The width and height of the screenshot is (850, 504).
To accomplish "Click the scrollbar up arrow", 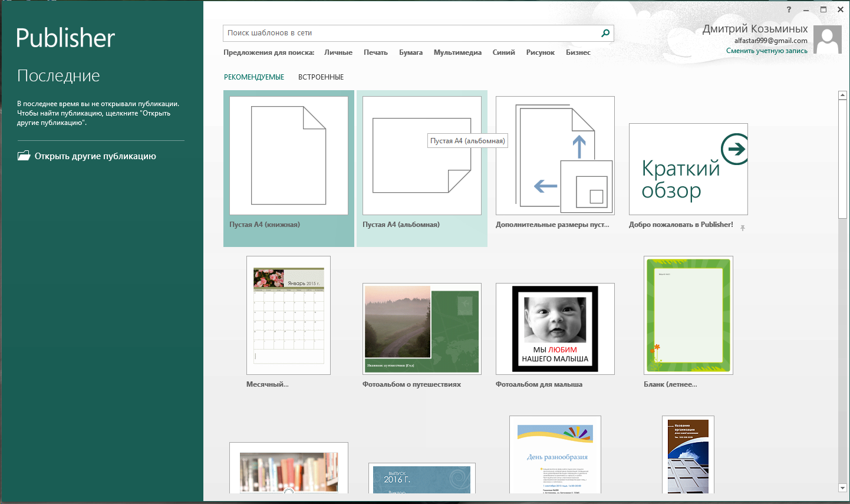I will coord(842,95).
